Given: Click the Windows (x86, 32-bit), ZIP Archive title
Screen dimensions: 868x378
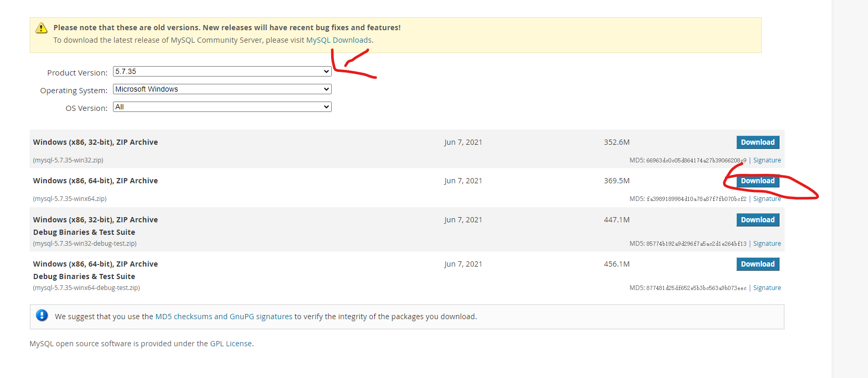Looking at the screenshot, I should click(x=95, y=142).
